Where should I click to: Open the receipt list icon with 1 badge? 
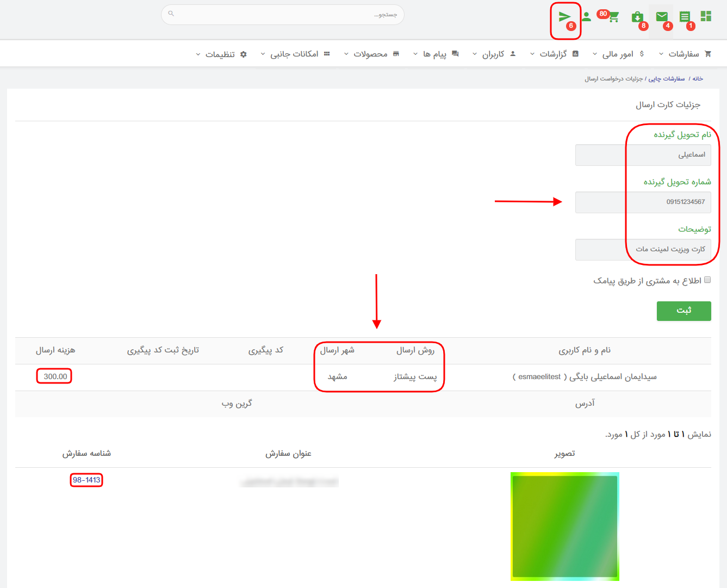[685, 17]
